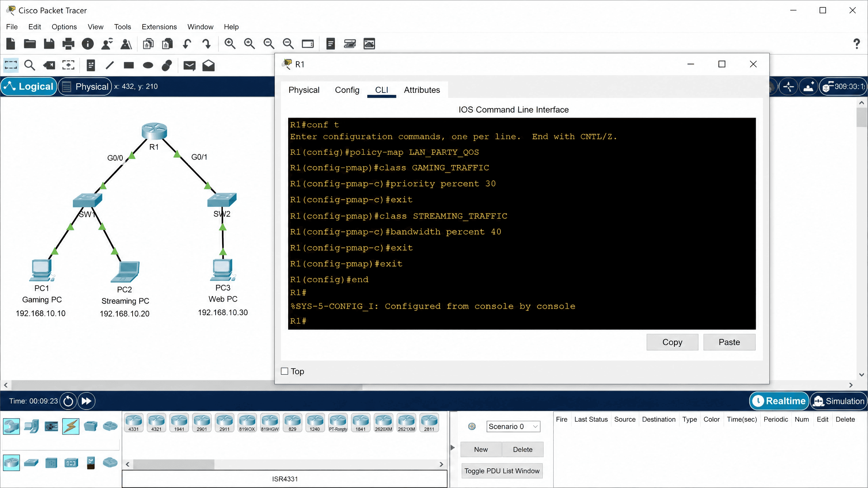Switch to the Physical tab in R1

coord(304,90)
